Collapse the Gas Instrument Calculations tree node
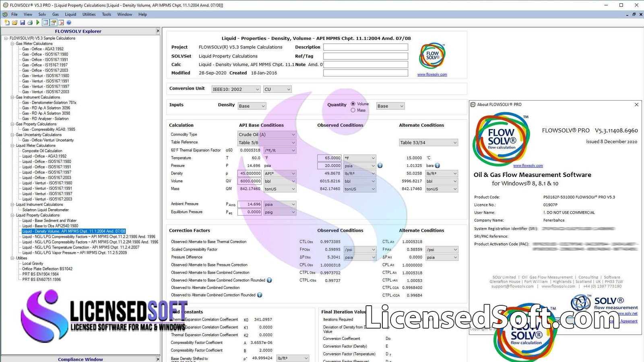Viewport: 644px width, 362px height. (x=12, y=97)
